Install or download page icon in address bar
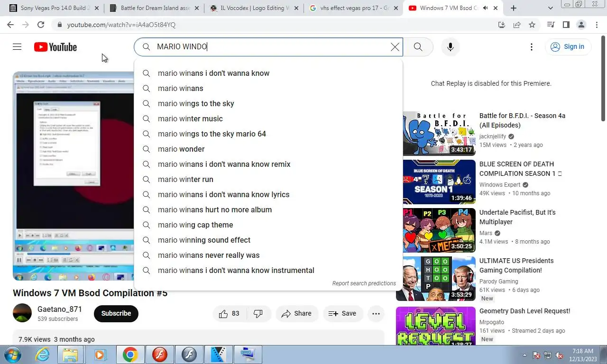The image size is (607, 364). coord(502,25)
